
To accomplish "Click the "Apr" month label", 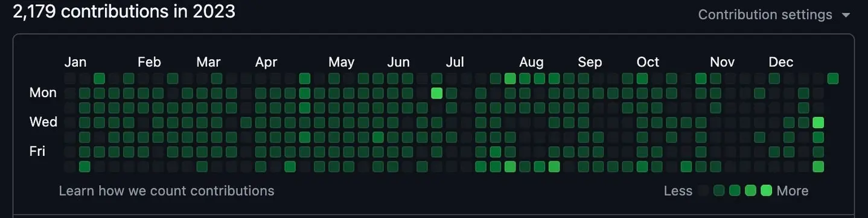I will coord(266,62).
